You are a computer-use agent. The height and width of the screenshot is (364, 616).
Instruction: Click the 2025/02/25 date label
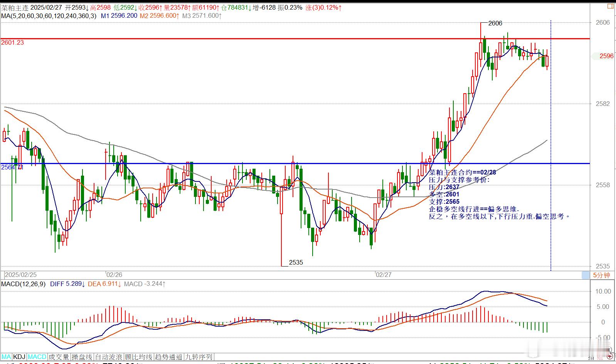point(21,275)
